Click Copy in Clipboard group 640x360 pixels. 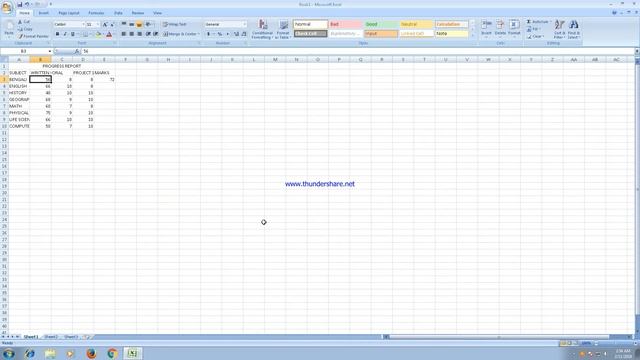tap(25, 29)
